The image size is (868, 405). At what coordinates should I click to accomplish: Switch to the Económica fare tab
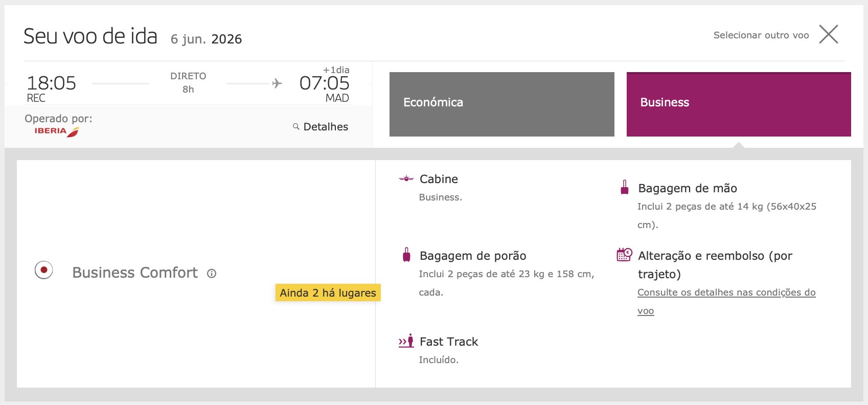pyautogui.click(x=502, y=104)
